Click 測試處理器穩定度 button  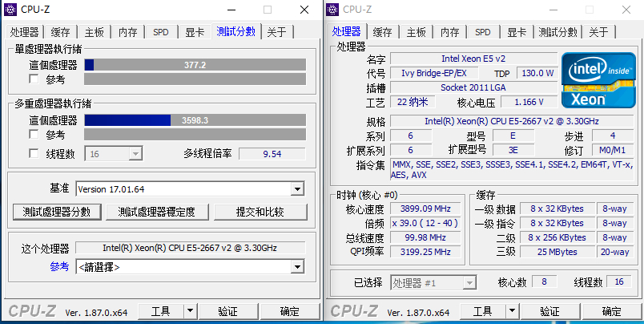coord(157,212)
